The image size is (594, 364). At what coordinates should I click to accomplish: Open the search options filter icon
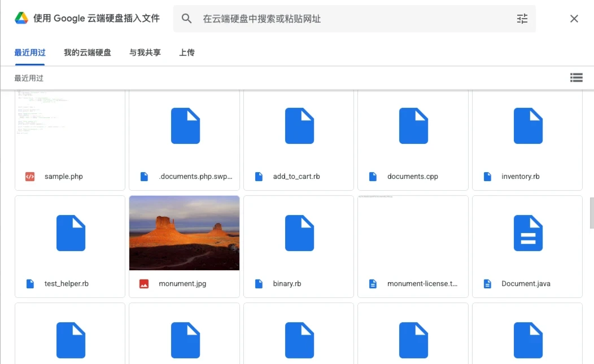click(x=522, y=19)
